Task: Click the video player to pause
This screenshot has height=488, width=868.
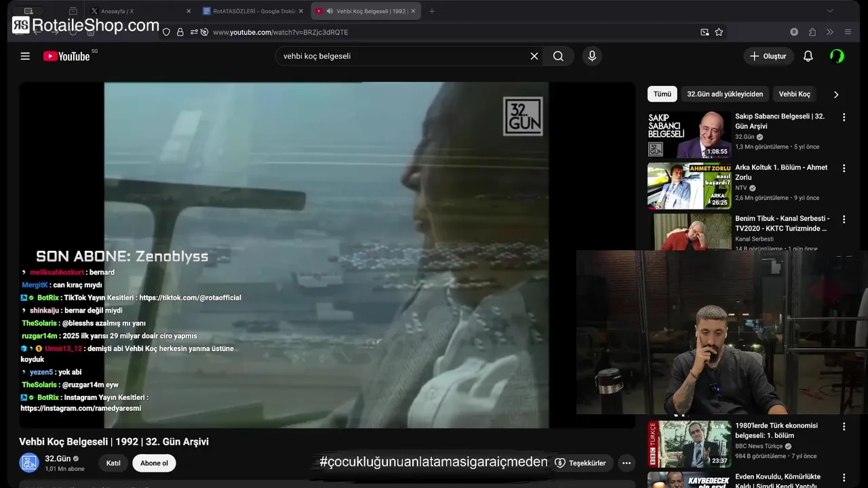Action: click(x=326, y=255)
